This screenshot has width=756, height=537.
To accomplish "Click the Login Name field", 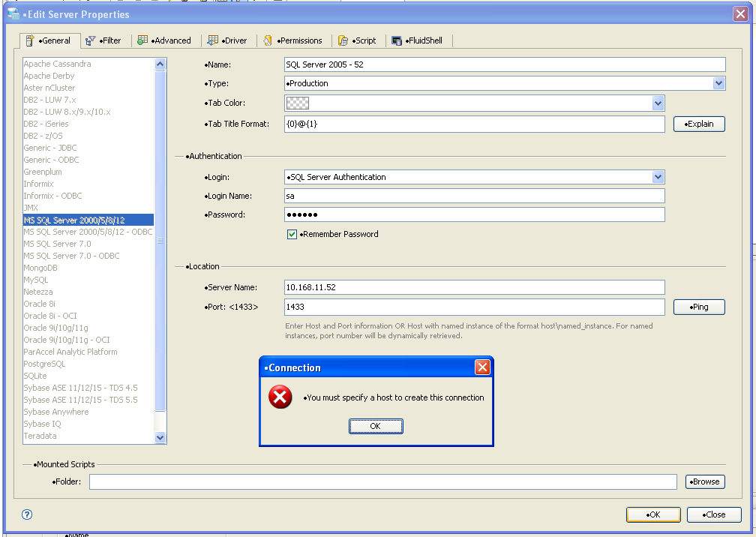I will pos(475,196).
